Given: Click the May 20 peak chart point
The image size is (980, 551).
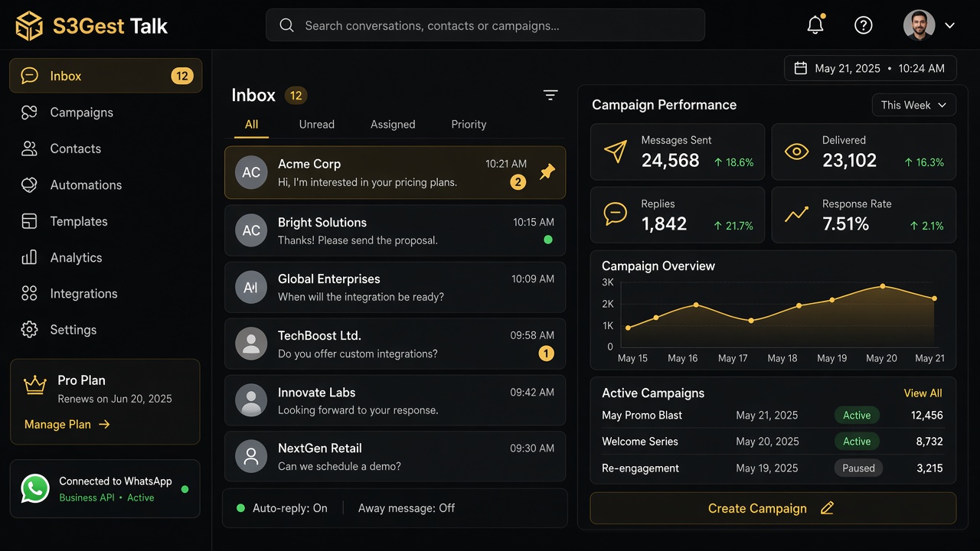Looking at the screenshot, I should pos(883,286).
